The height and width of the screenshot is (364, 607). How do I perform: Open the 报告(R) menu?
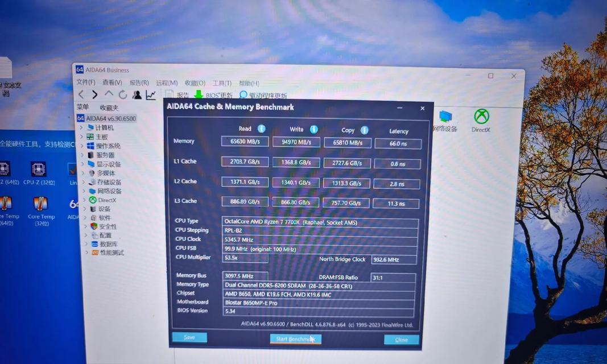pyautogui.click(x=139, y=83)
